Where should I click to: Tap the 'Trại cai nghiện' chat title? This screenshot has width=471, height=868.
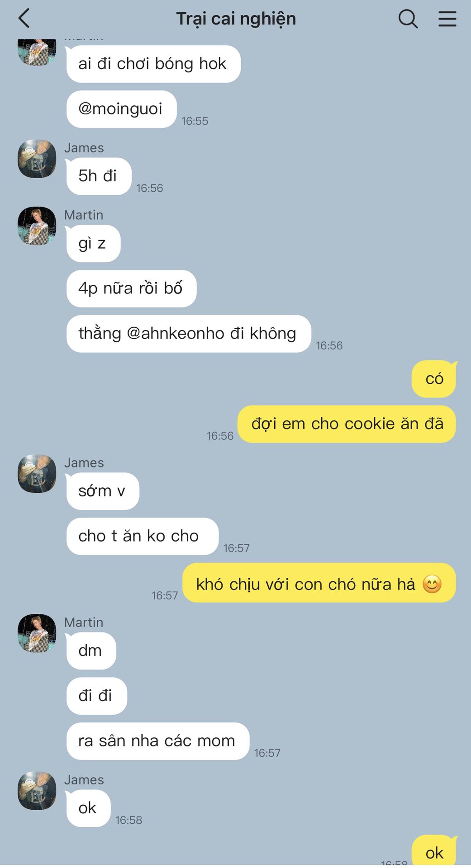tap(236, 19)
